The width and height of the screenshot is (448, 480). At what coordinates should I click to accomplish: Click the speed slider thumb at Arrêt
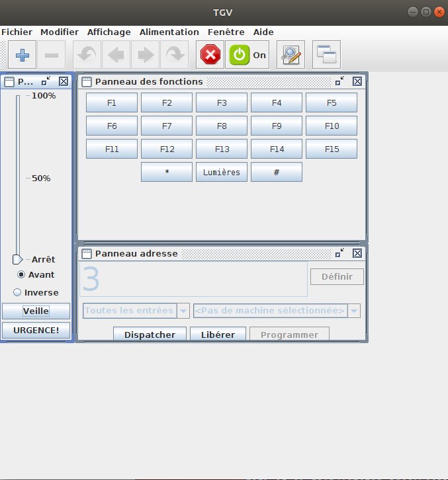[17, 260]
